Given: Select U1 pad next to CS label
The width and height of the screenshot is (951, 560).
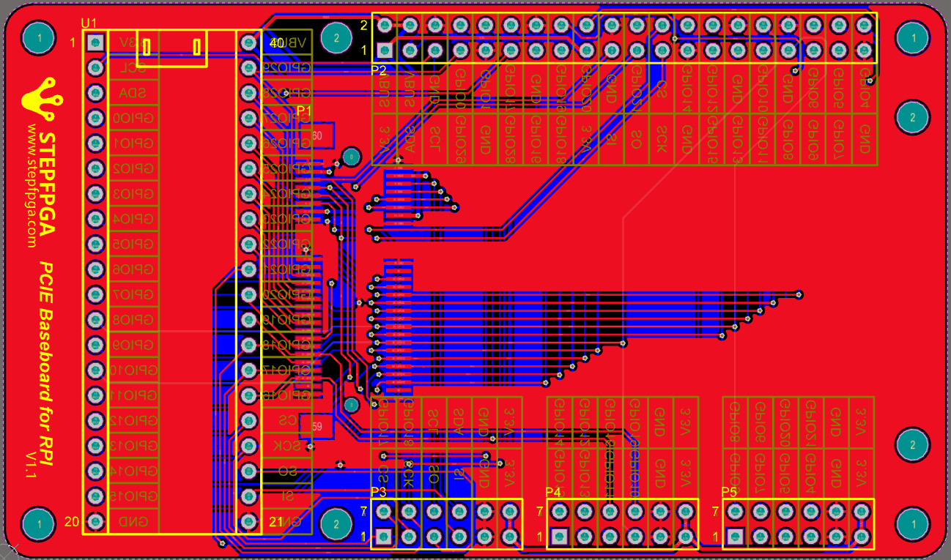Looking at the screenshot, I should 249,421.
